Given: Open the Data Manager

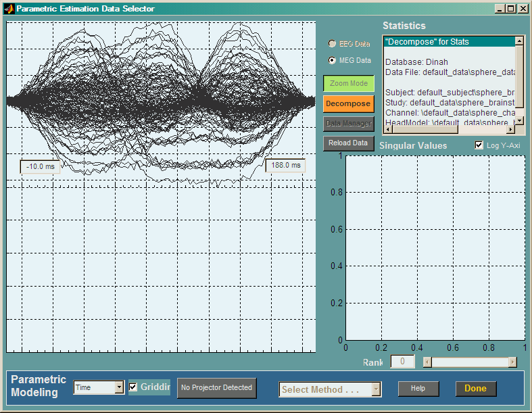Looking at the screenshot, I should pos(349,124).
